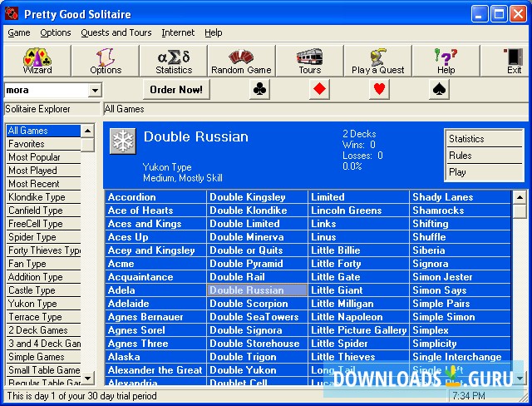Open the player name dropdown
532x406 pixels.
coord(96,91)
